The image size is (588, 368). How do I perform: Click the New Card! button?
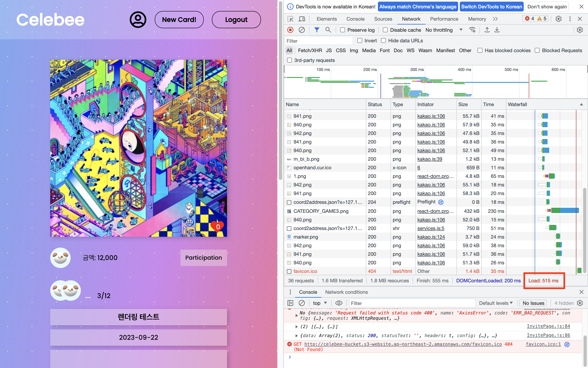point(179,19)
